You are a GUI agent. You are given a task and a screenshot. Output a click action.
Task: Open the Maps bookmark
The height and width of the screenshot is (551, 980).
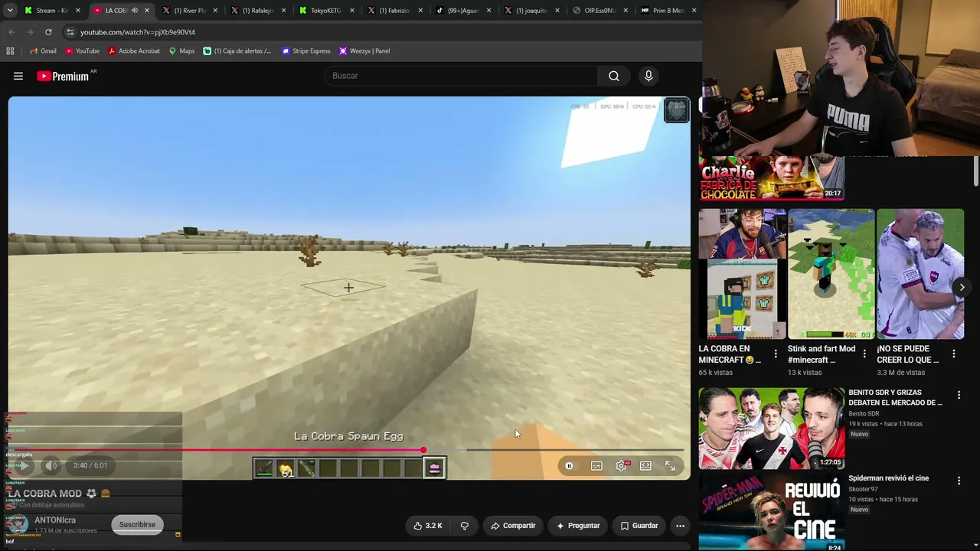point(181,51)
